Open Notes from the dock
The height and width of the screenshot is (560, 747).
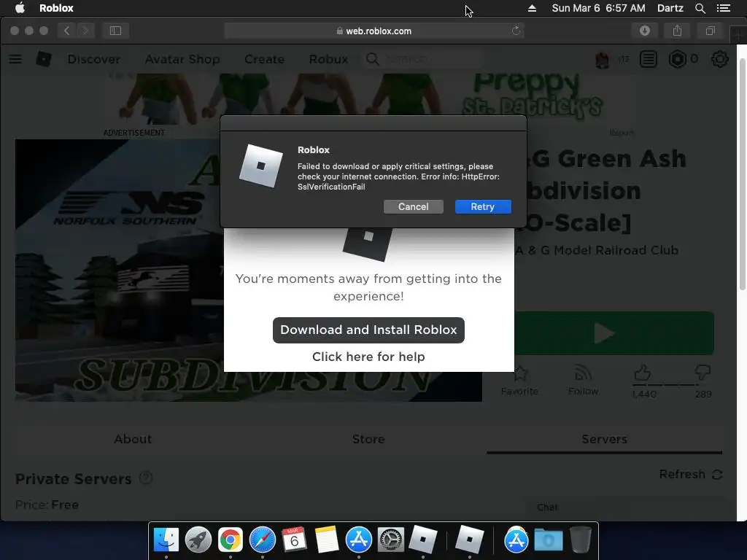(326, 540)
